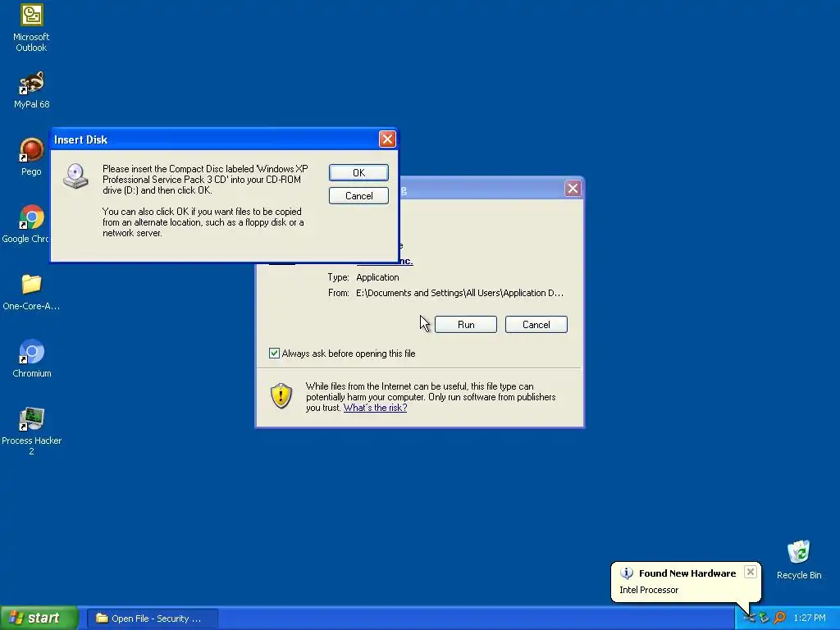Open the Start menu
This screenshot has height=630, width=840.
click(39, 618)
